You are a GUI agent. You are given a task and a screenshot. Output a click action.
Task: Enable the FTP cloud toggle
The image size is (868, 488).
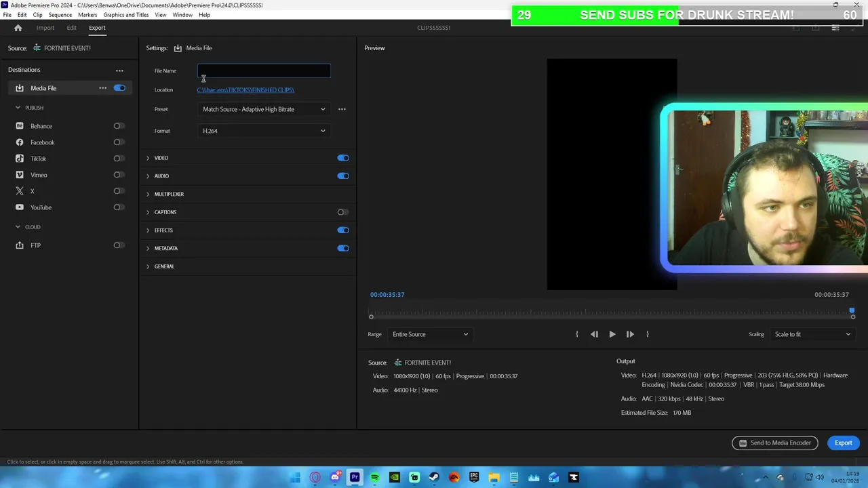tap(119, 245)
